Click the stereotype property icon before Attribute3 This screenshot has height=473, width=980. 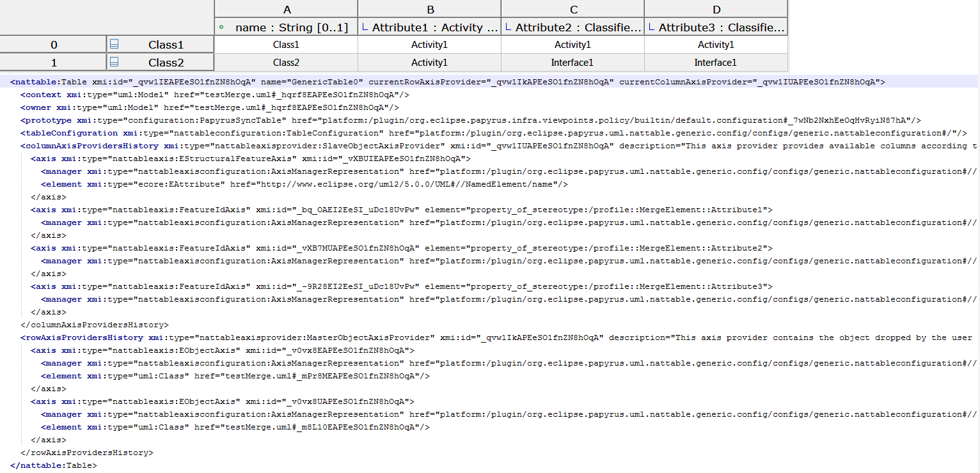click(x=652, y=27)
